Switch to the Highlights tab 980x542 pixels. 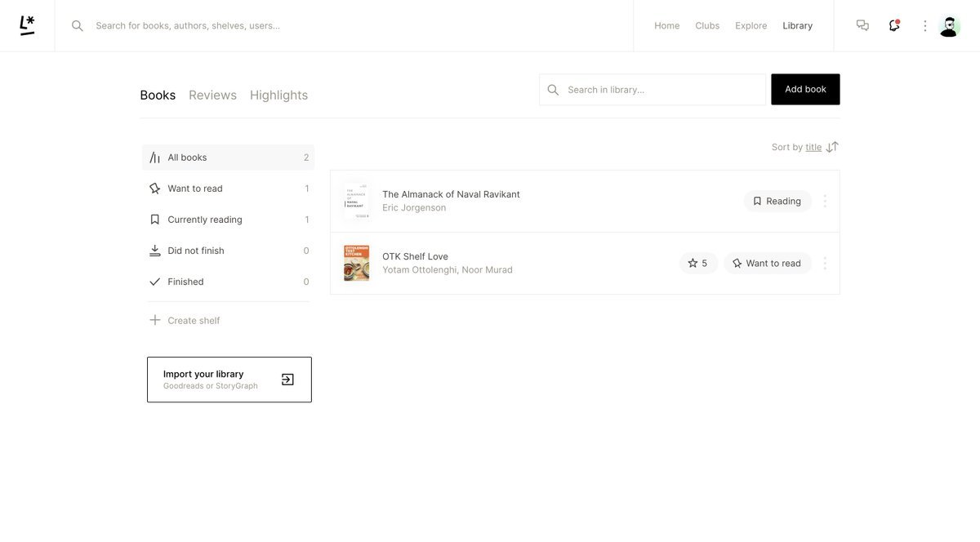278,95
